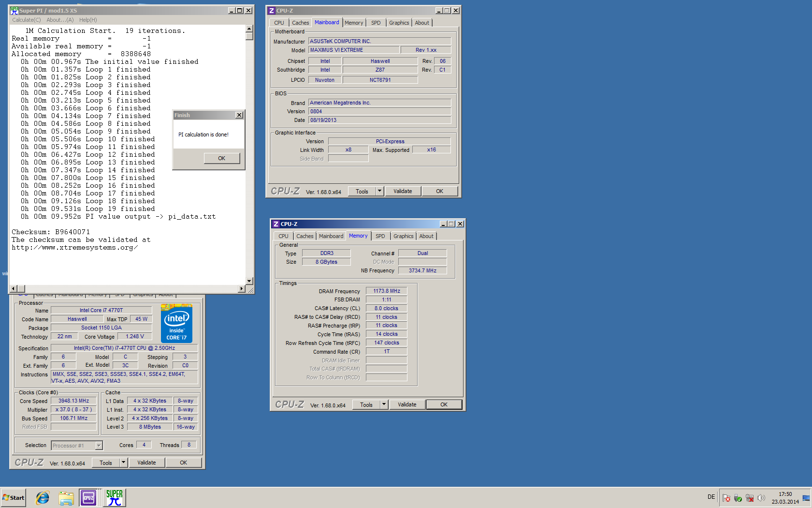Image resolution: width=812 pixels, height=508 pixels.
Task: Click the network tray icon
Action: tap(750, 498)
